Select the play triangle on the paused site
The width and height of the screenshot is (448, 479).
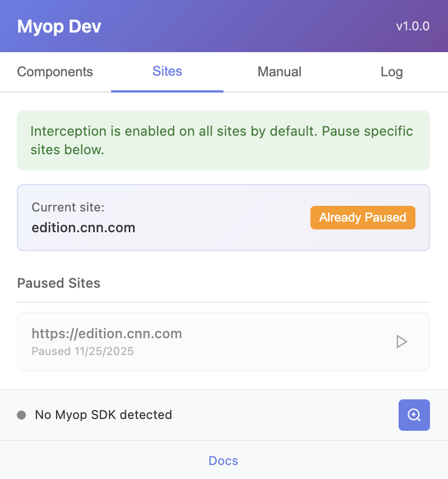[402, 342]
